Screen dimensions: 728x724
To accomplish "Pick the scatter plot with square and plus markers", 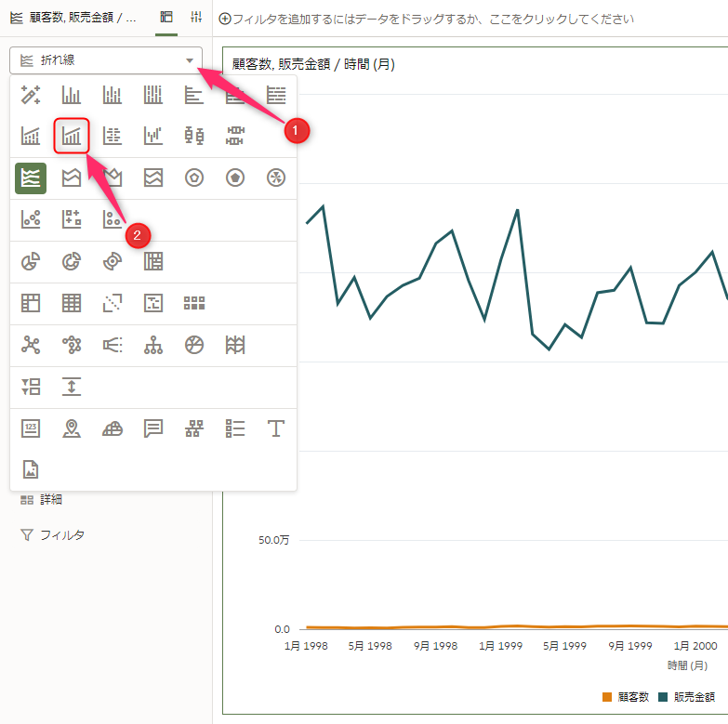I will click(x=72, y=219).
